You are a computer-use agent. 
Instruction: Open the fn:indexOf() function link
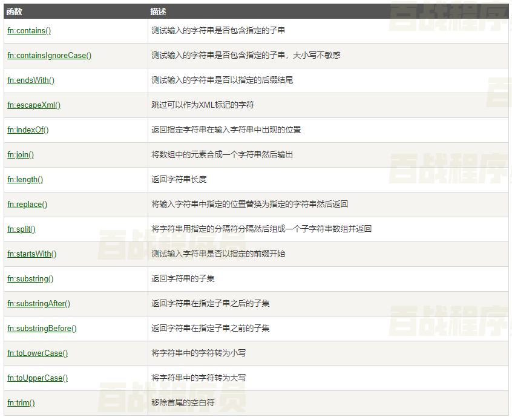click(x=27, y=130)
